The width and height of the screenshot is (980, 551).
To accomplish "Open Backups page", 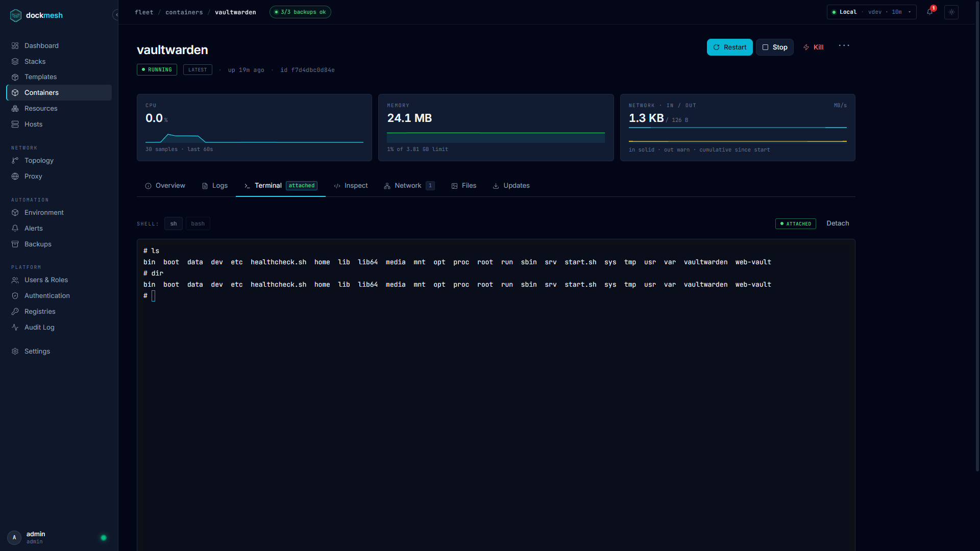I will tap(59, 244).
